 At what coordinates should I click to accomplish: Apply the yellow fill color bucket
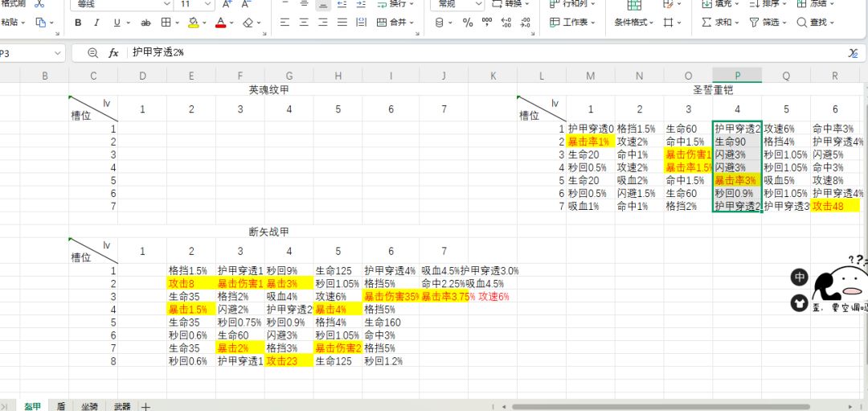click(194, 23)
